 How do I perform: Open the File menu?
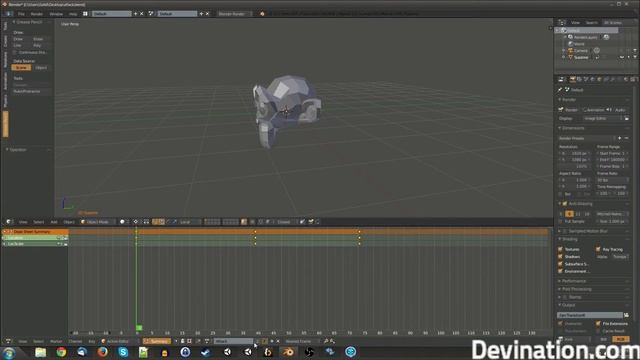(21, 14)
